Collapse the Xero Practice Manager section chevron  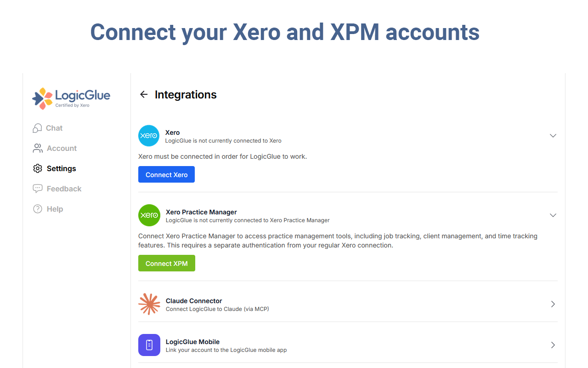[x=553, y=215]
